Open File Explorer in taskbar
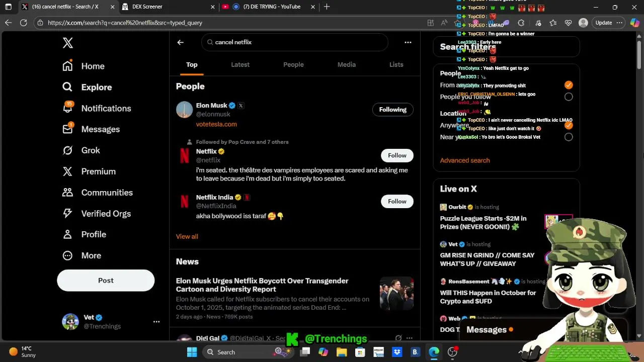This screenshot has height=362, width=644. [342, 352]
